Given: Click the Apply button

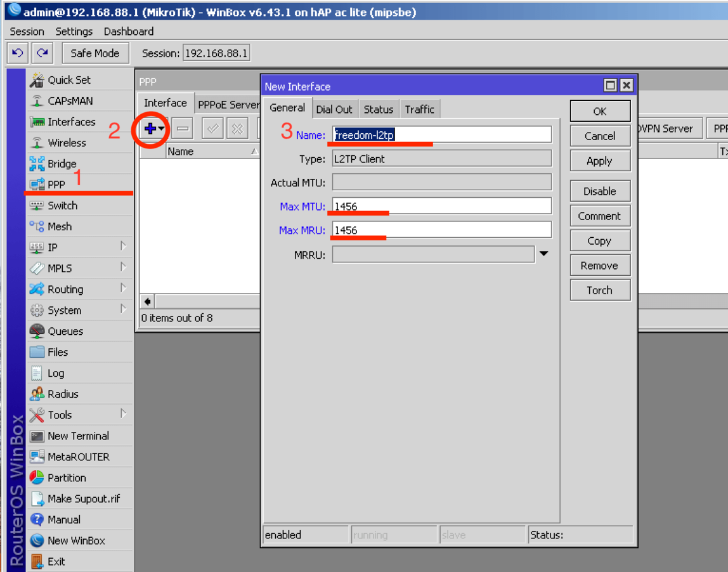Looking at the screenshot, I should 599,161.
